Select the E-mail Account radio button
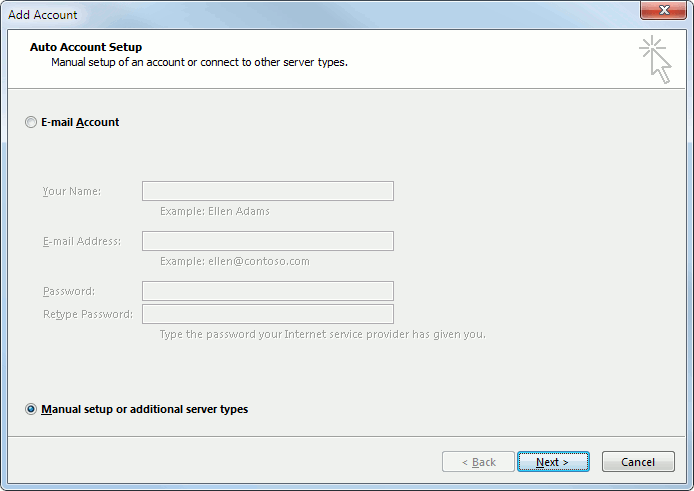 (x=31, y=122)
